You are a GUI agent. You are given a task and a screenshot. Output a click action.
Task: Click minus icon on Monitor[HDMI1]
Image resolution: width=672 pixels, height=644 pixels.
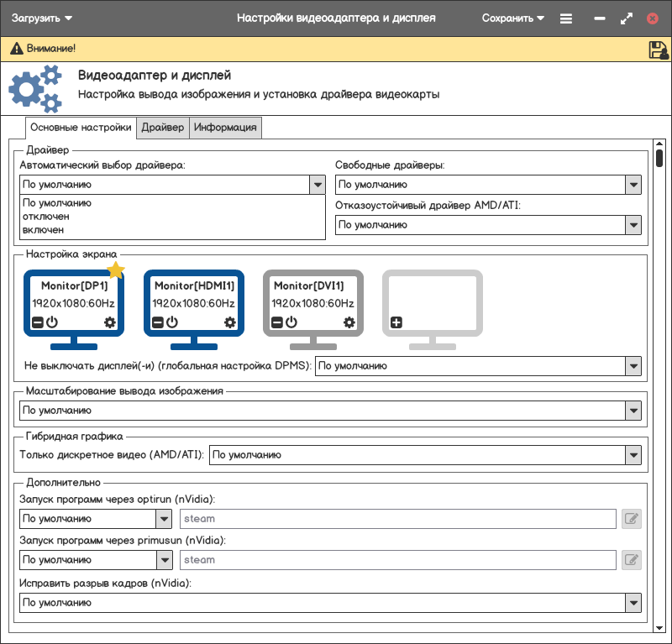tap(158, 322)
